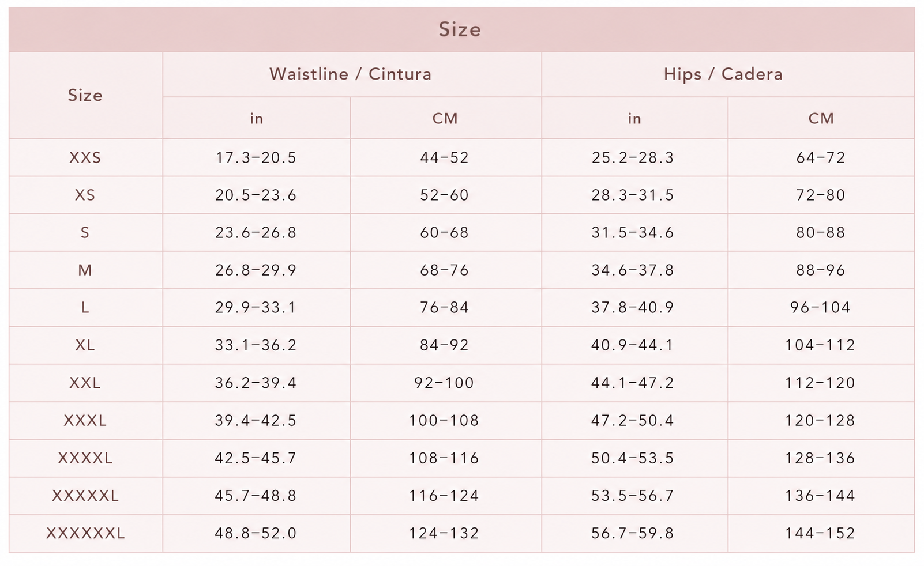Click the XXXXXXL size row label
This screenshot has width=924, height=566.
click(x=85, y=533)
